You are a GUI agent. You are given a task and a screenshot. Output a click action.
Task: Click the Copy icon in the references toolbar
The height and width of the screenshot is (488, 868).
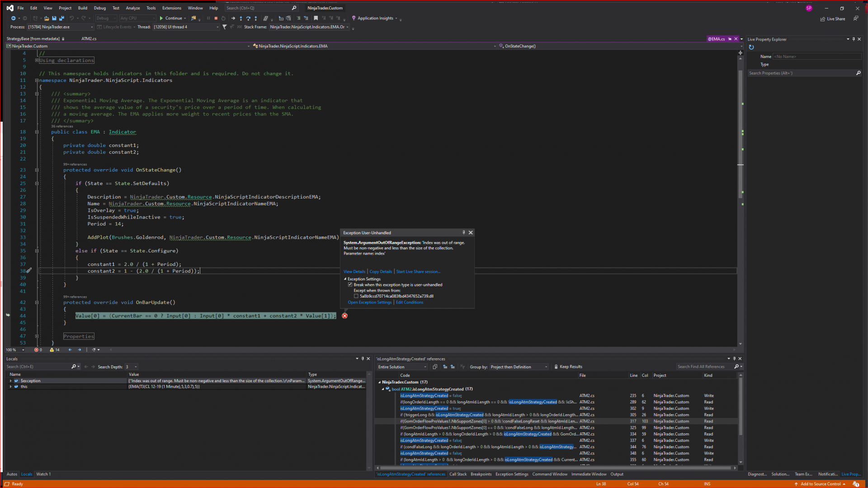point(435,367)
